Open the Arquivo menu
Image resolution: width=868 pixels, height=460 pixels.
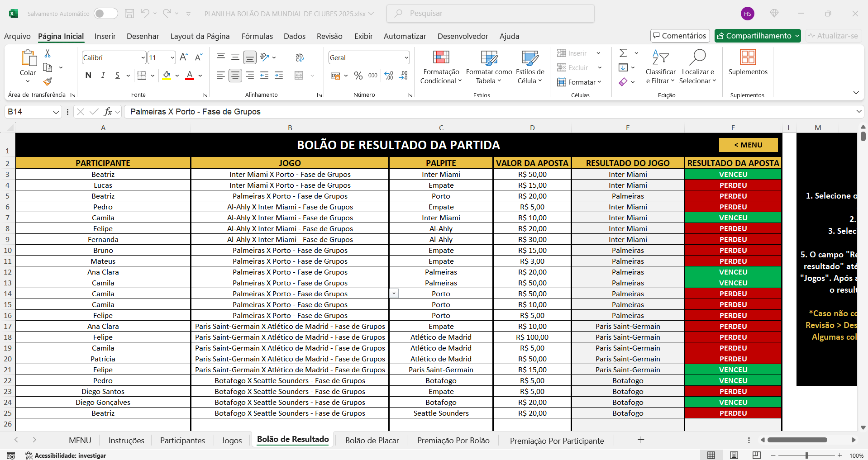(17, 36)
